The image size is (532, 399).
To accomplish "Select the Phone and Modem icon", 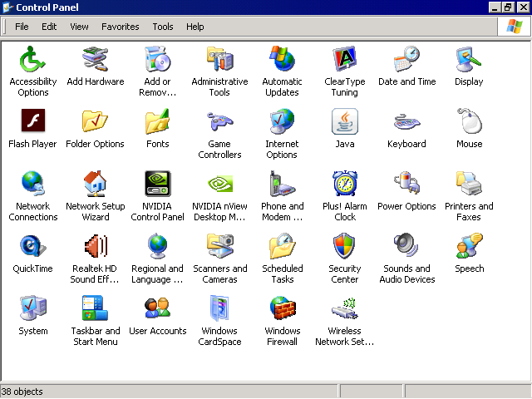I will coord(282,184).
